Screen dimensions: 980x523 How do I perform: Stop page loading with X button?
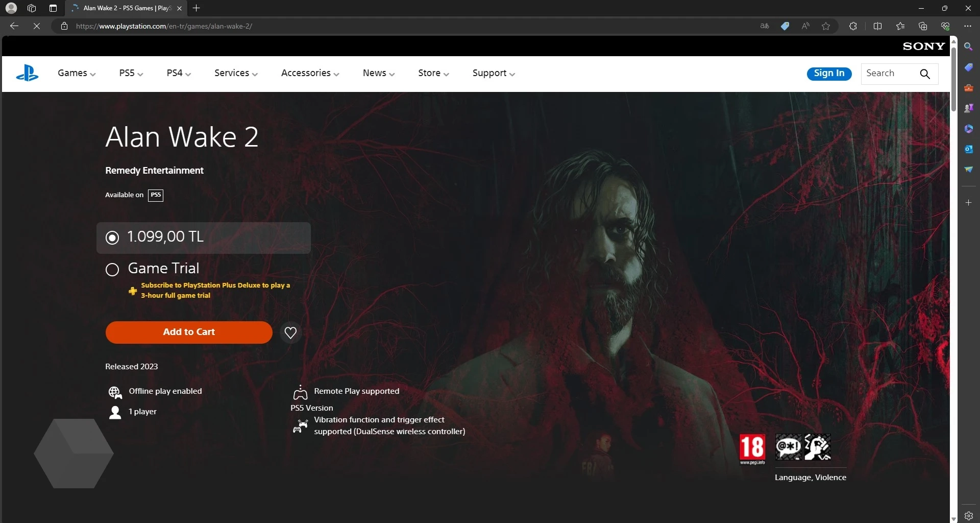click(37, 26)
